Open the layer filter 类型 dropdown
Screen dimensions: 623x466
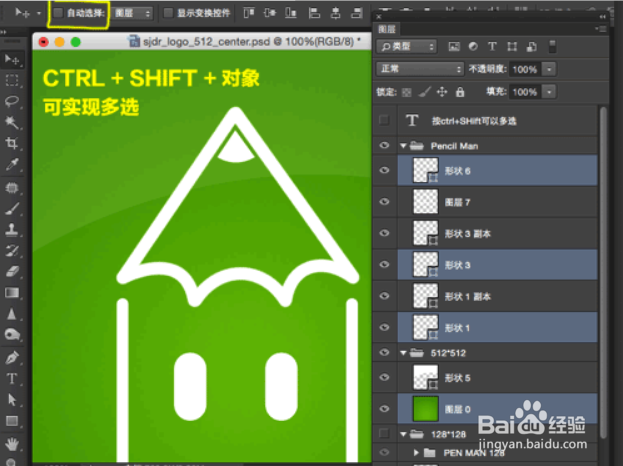pyautogui.click(x=406, y=46)
